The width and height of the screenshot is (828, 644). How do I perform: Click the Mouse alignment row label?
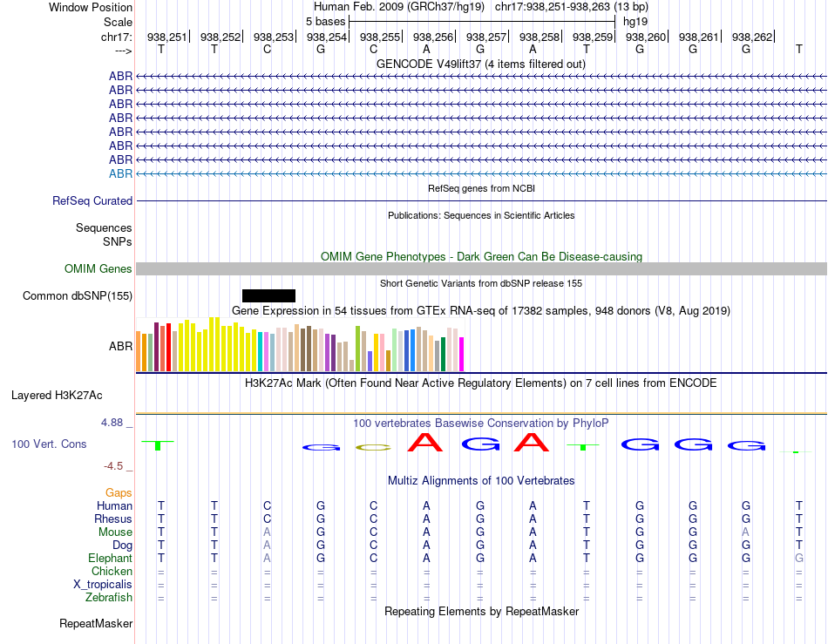(115, 532)
